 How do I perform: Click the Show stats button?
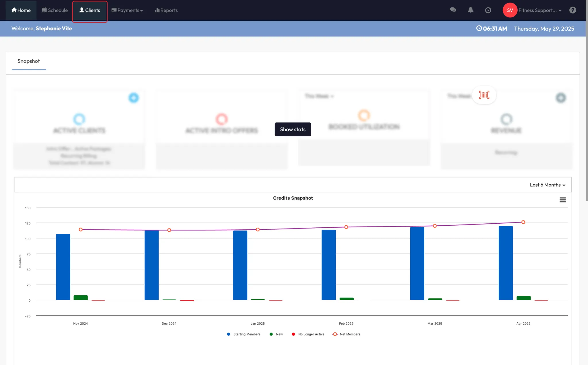pos(293,129)
